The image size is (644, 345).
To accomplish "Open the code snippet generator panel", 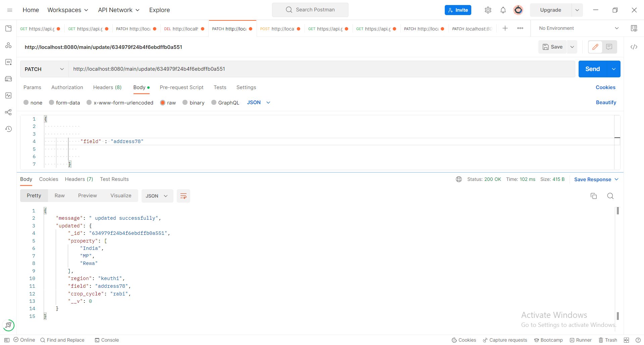I will pyautogui.click(x=634, y=47).
